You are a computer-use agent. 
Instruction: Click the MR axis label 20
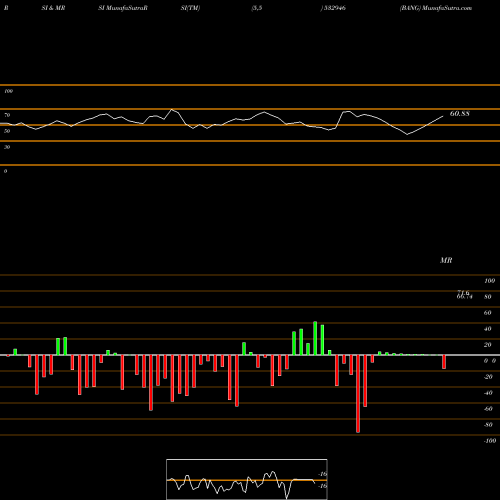(487, 345)
